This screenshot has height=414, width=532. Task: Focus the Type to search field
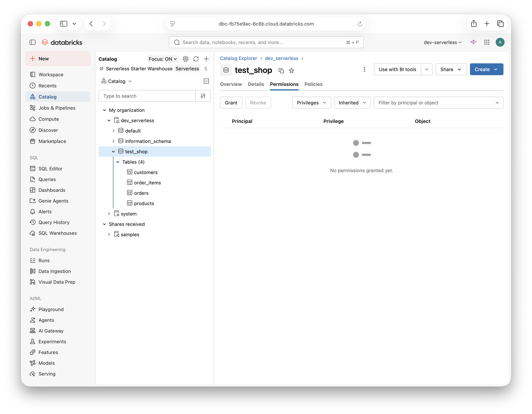click(x=147, y=96)
